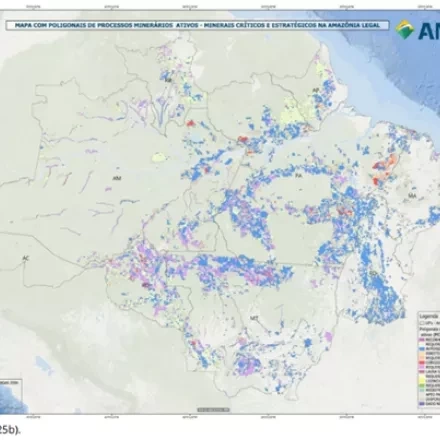This screenshot has height=440, width=440.
Task: Click the large ANM logo lettering
Action: coord(428,30)
